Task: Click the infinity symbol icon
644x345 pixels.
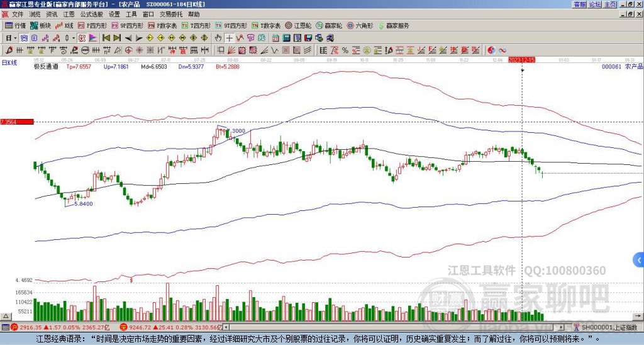Action: (502, 50)
